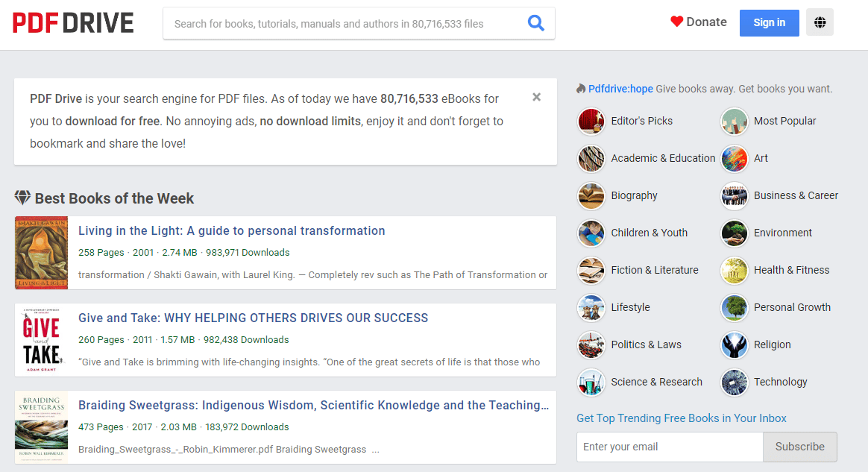Click the magnifier search icon
Image resolution: width=868 pixels, height=472 pixels.
pyautogui.click(x=535, y=23)
